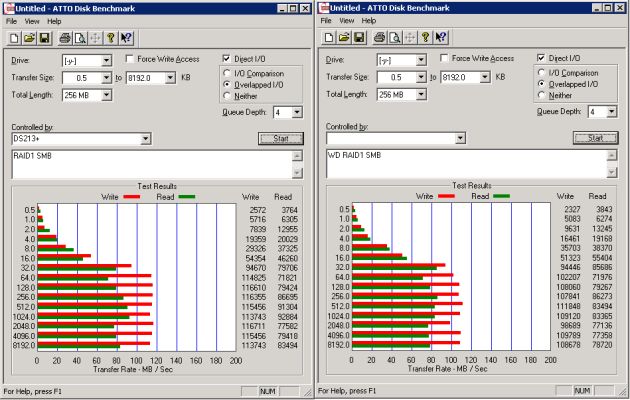The image size is (630, 400).
Task: Click red Write legend swatch in left window
Action: [131, 197]
